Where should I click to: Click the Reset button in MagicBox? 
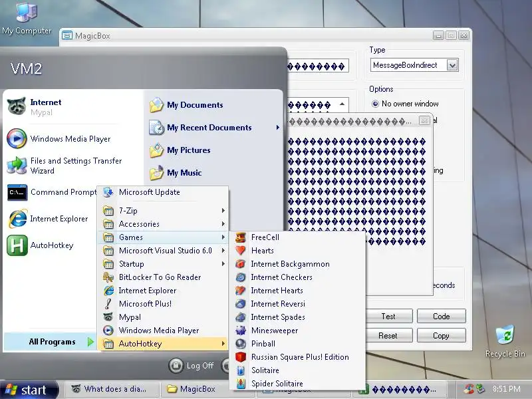(388, 336)
